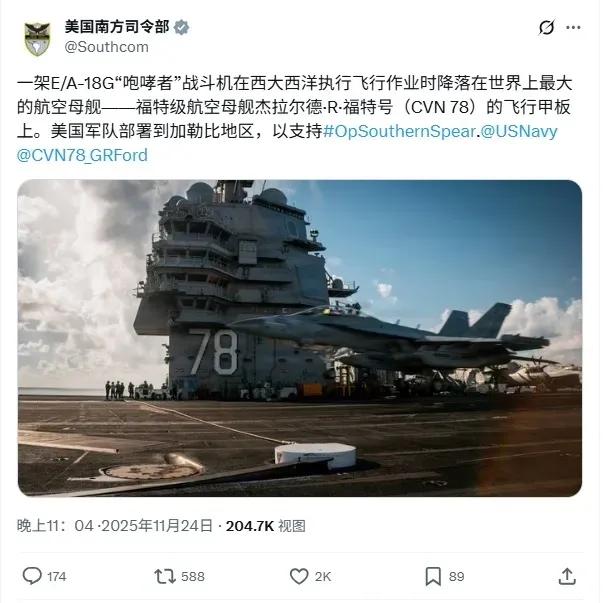The image size is (603, 603).
Task: Open the #OpSouthernSpear hashtag link
Action: [400, 132]
